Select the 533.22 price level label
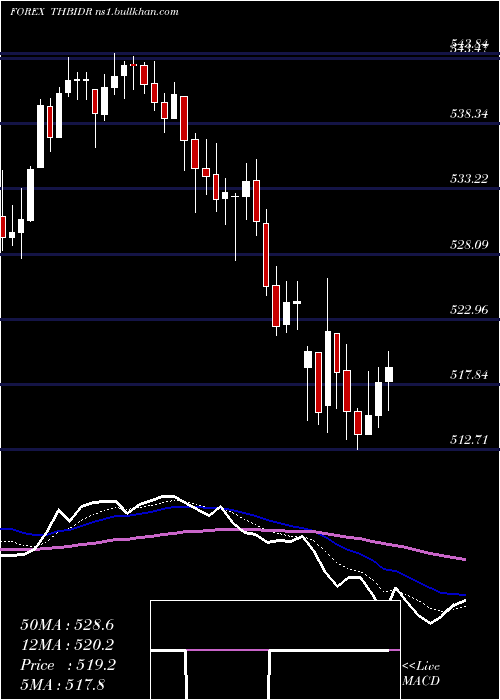Viewport: 500px width, 700px height. [x=468, y=179]
